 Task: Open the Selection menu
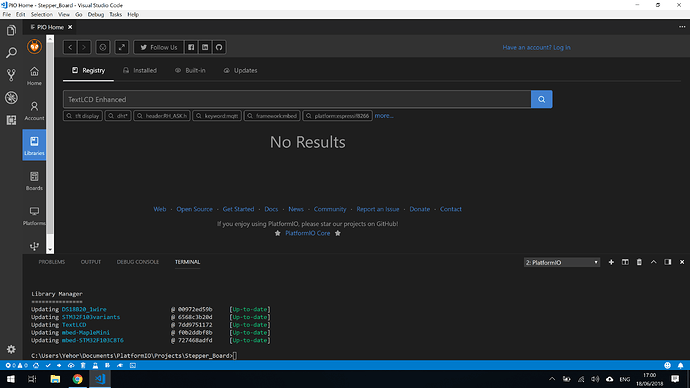(42, 15)
